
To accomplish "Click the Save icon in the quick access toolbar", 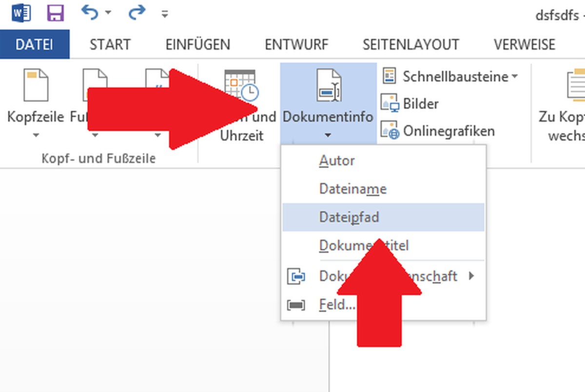I will click(x=55, y=13).
